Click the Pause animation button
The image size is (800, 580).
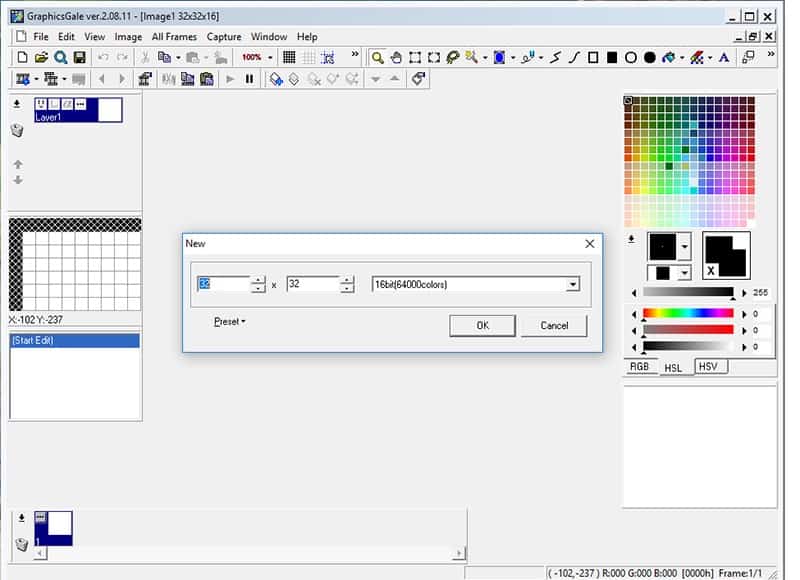pyautogui.click(x=249, y=79)
